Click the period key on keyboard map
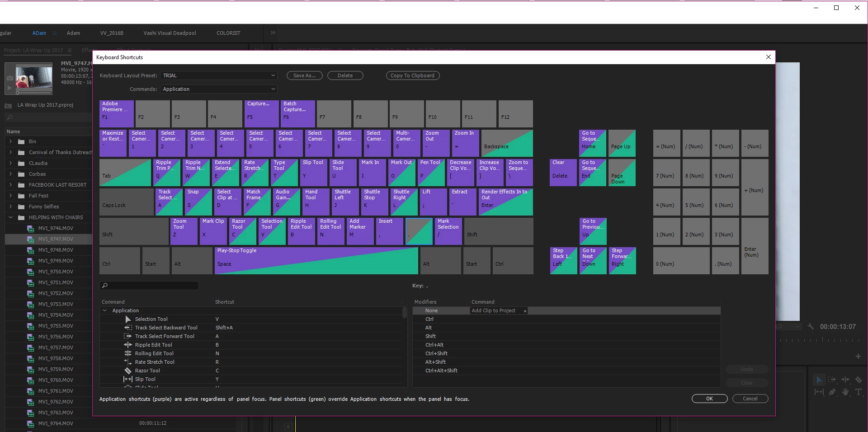 (419, 231)
